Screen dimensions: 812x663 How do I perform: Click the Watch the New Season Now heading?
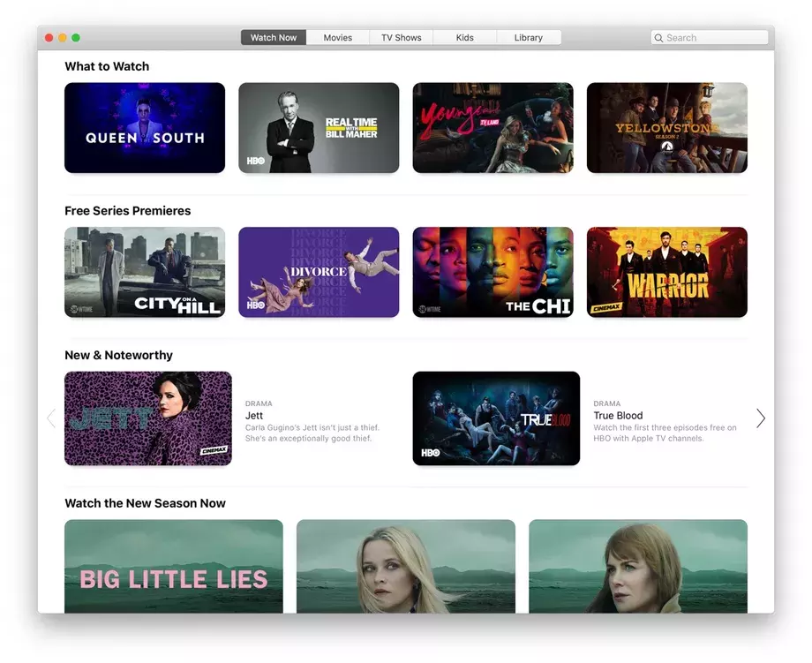145,503
